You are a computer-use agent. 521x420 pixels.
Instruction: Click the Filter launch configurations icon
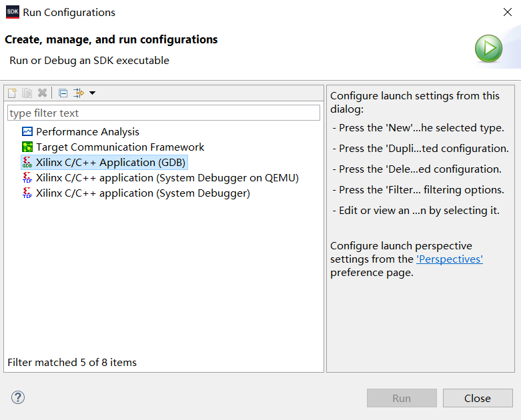[x=79, y=93]
